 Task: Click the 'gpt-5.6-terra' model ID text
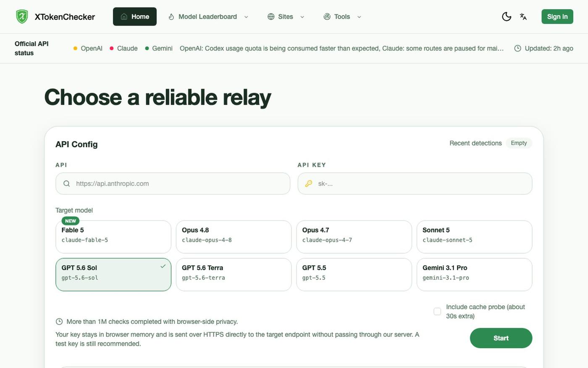[203, 278]
